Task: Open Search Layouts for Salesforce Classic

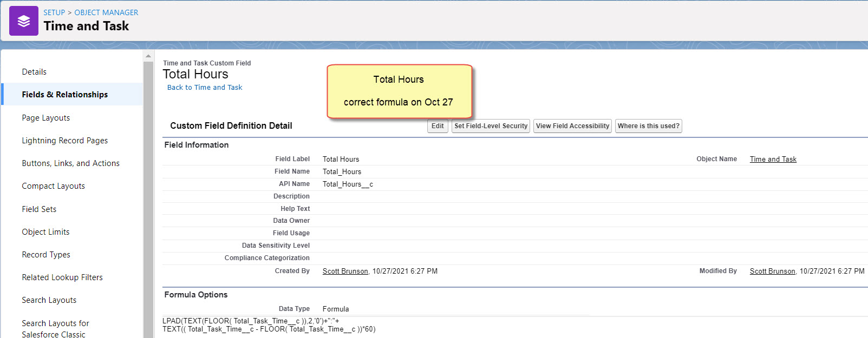Action: point(56,329)
